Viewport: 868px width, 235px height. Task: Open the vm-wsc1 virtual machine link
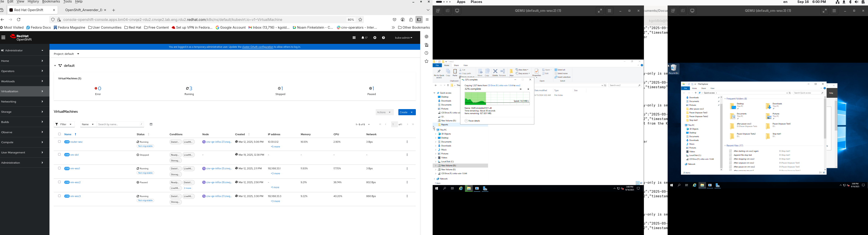[x=75, y=169]
